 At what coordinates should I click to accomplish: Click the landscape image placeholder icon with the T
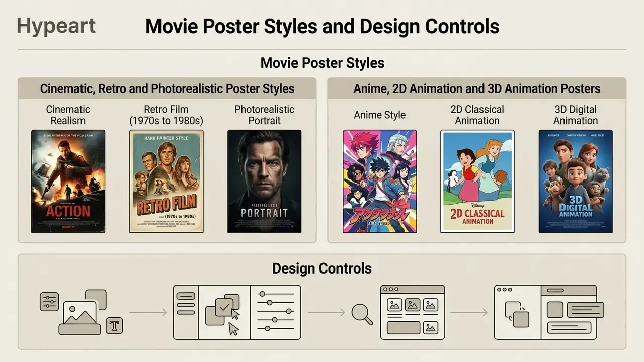click(80, 318)
